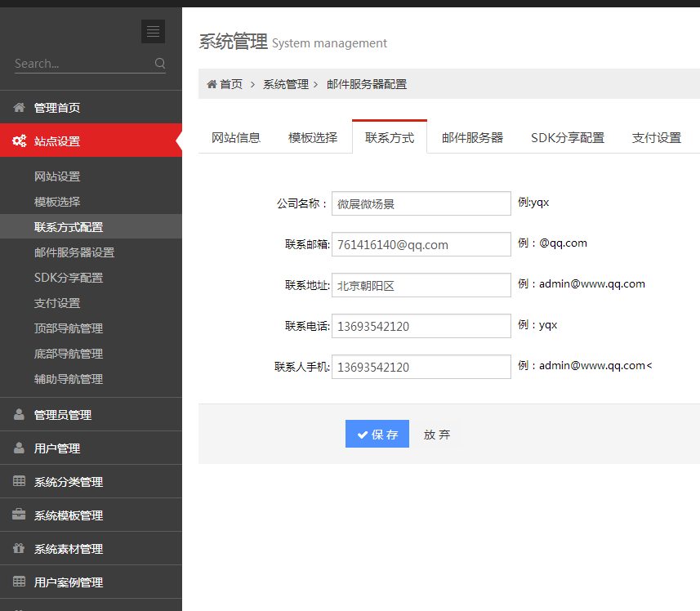Screen dimensions: 700x611
Task: Click inside the 公司名称 input field
Action: tap(421, 203)
